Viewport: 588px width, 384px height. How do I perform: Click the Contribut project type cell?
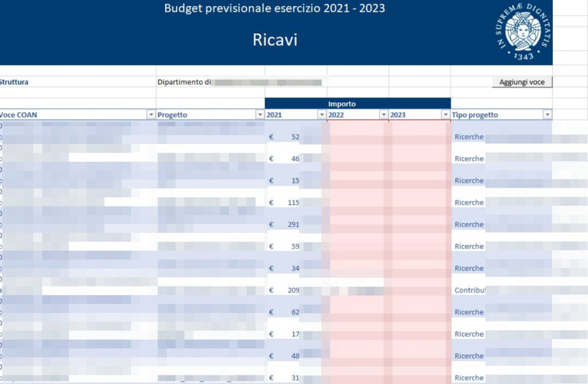point(469,290)
